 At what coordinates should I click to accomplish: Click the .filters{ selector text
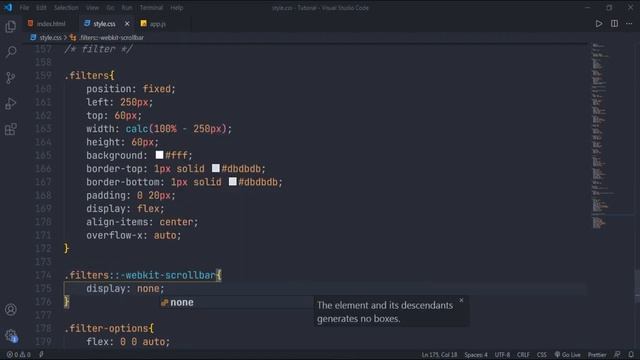[x=89, y=76]
